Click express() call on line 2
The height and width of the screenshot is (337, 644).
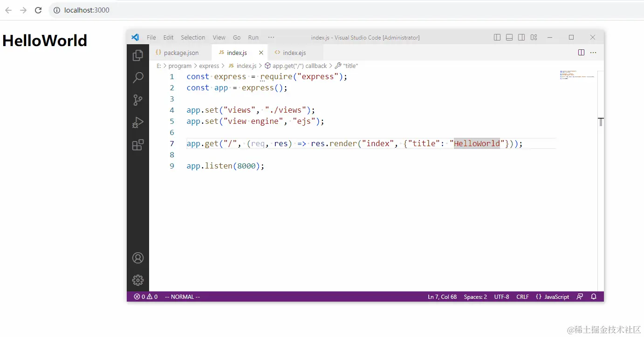(x=262, y=88)
